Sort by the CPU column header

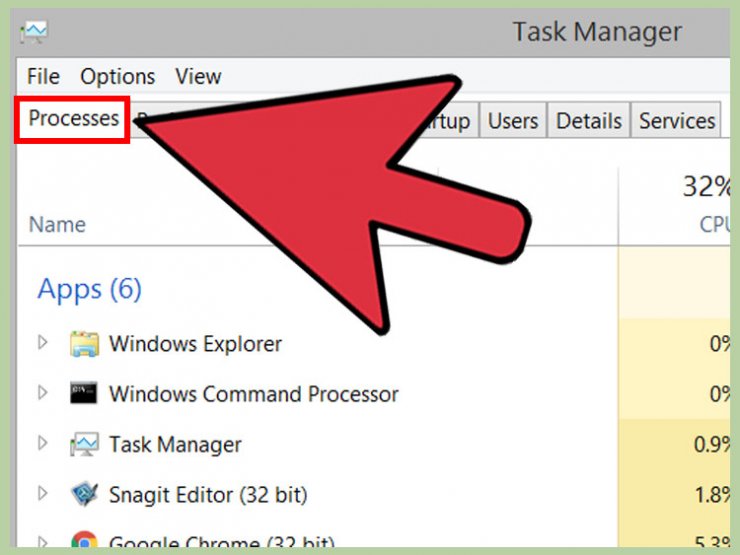tap(715, 225)
